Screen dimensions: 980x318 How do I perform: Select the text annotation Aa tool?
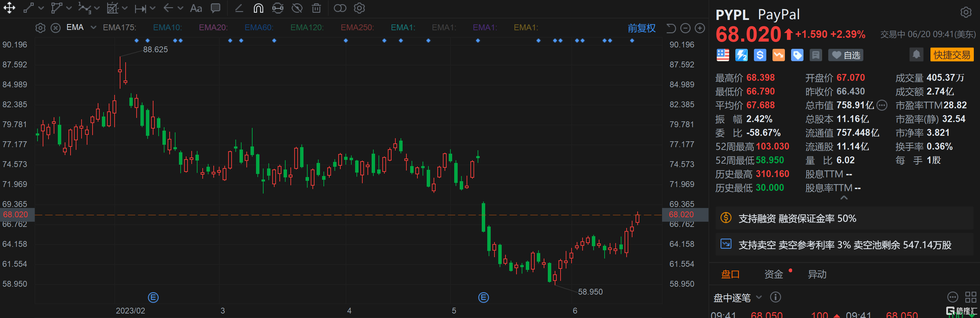tap(196, 8)
